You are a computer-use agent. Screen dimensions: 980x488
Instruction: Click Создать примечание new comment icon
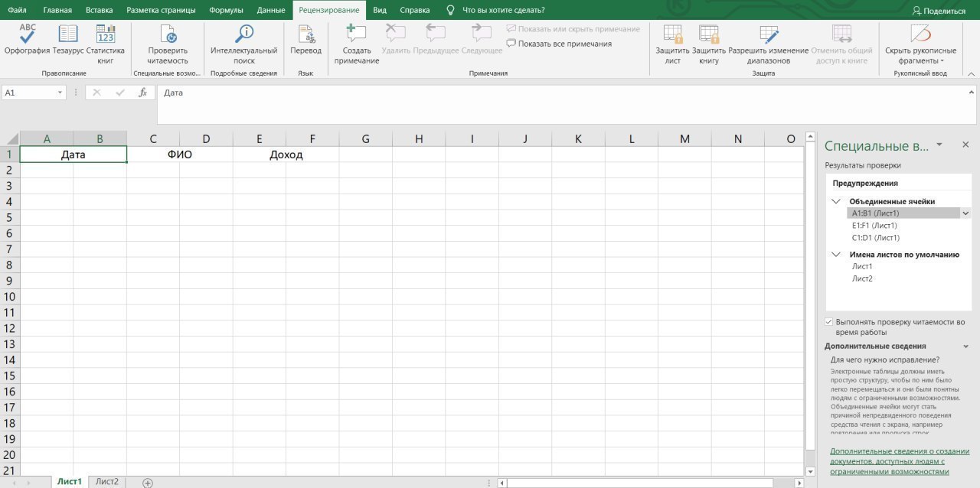tap(356, 35)
